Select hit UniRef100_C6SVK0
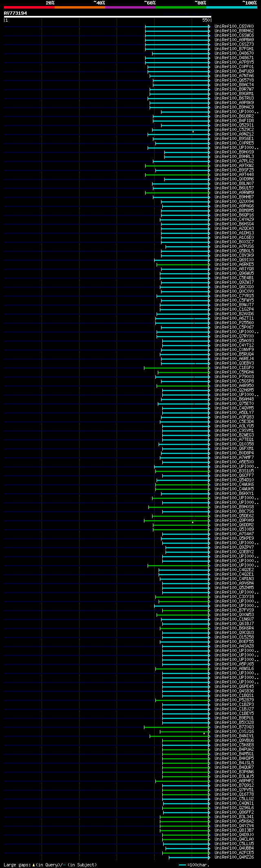 (234, 27)
